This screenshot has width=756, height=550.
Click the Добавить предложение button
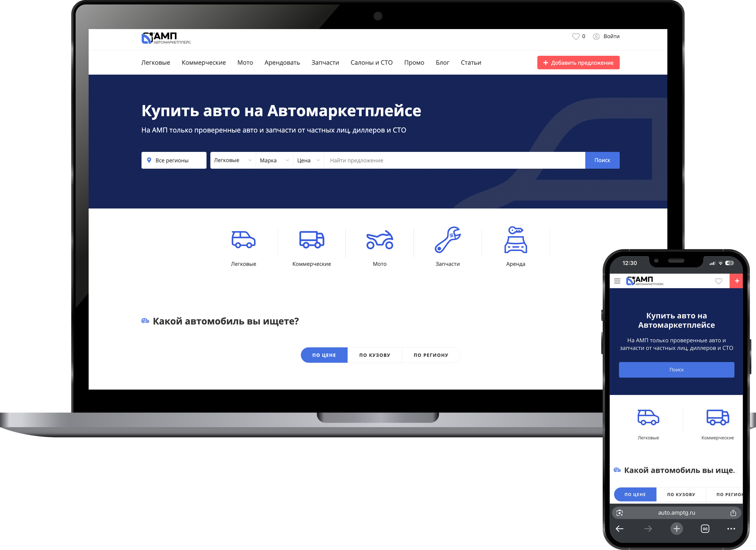coord(578,63)
